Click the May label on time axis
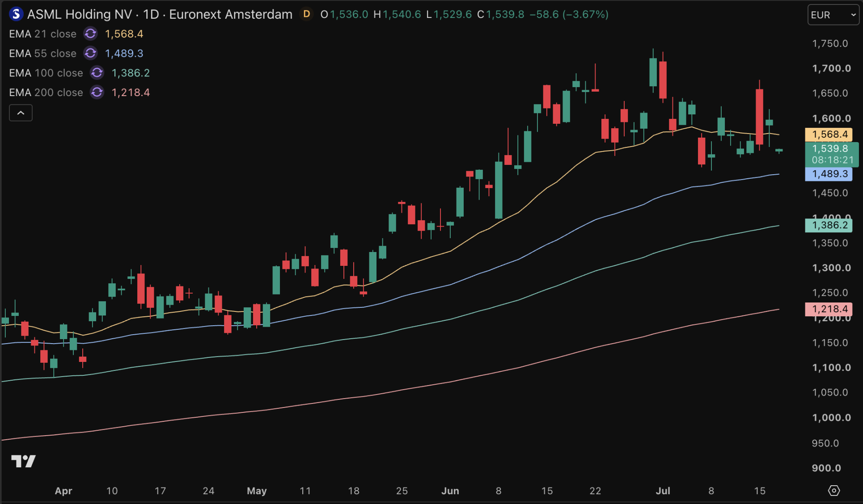Screen dimensions: 863x504 [257, 491]
